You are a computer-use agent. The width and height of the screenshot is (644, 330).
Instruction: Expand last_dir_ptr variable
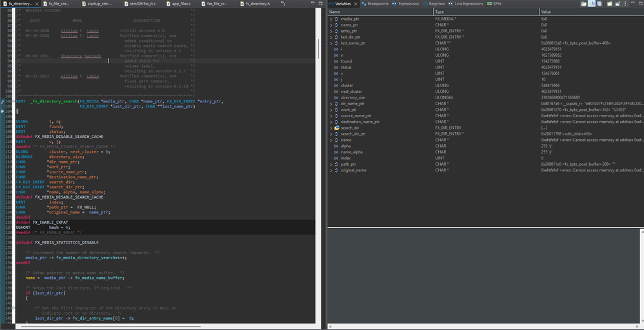click(x=331, y=37)
